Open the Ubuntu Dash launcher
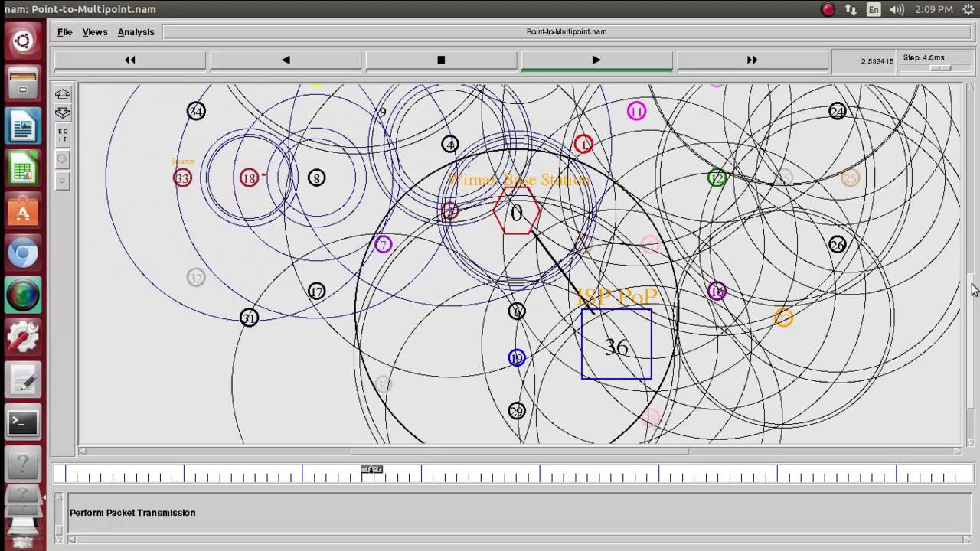 coord(23,41)
